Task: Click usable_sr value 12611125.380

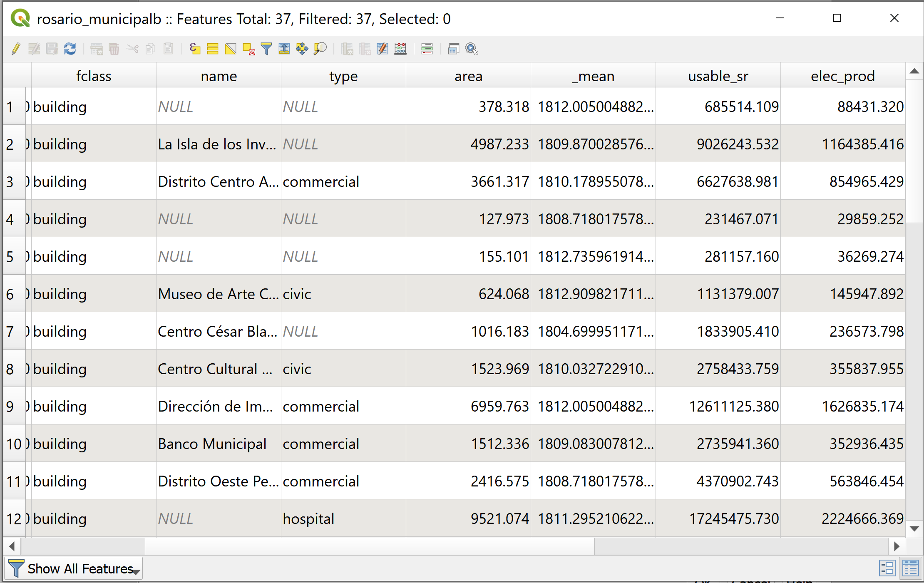Action: pos(718,406)
